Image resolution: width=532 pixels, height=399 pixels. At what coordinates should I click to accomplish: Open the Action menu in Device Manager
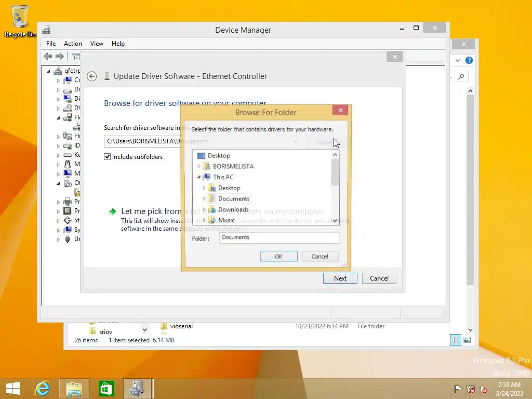click(x=73, y=44)
